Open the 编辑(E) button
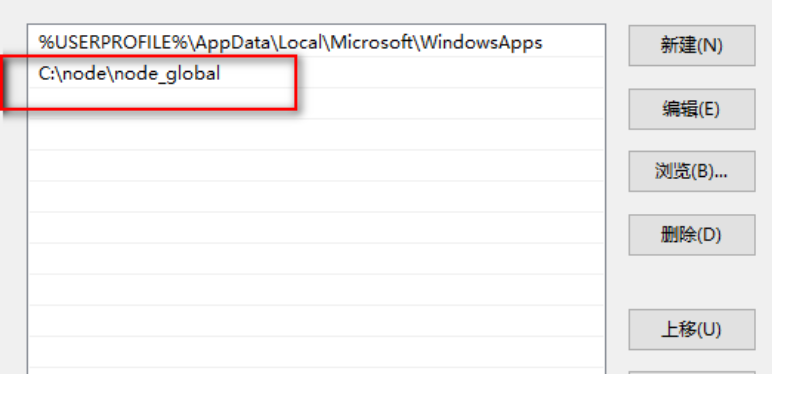Screen dimensions: 787x397 click(692, 109)
